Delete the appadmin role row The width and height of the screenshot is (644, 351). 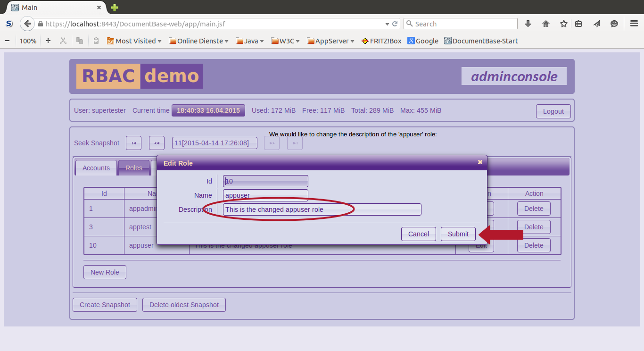534,209
